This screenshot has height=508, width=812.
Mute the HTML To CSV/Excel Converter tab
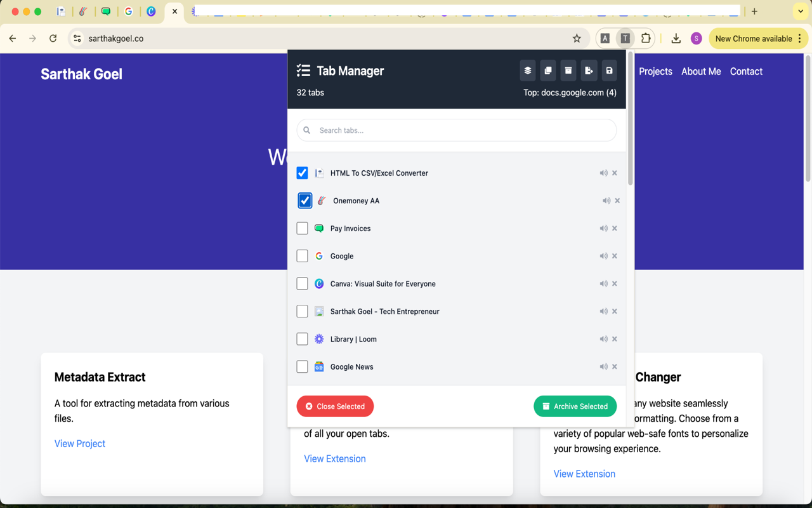point(603,173)
